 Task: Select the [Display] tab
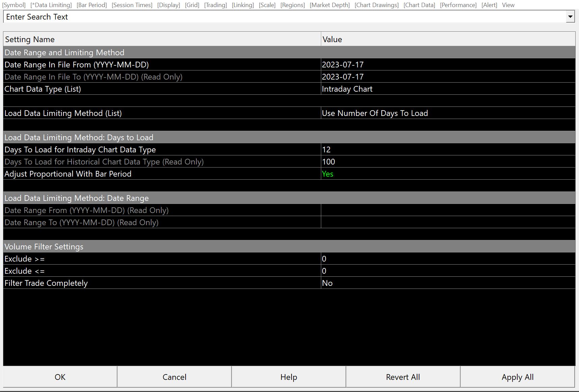169,5
